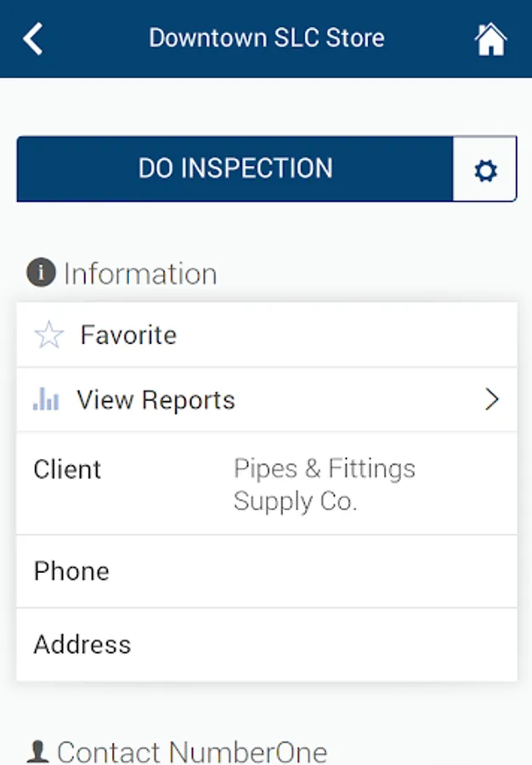Click the empty Phone value area
532x765 pixels.
(x=365, y=571)
